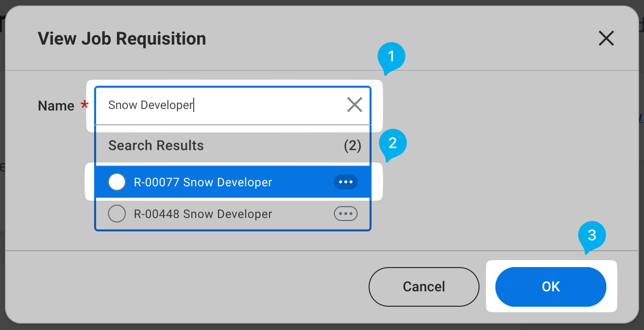
Task: Click the blue step 3 callout marker
Action: pos(591,236)
